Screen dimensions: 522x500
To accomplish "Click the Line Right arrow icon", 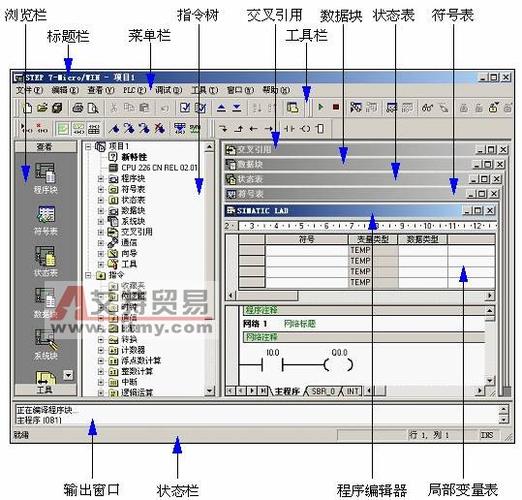I will (269, 128).
